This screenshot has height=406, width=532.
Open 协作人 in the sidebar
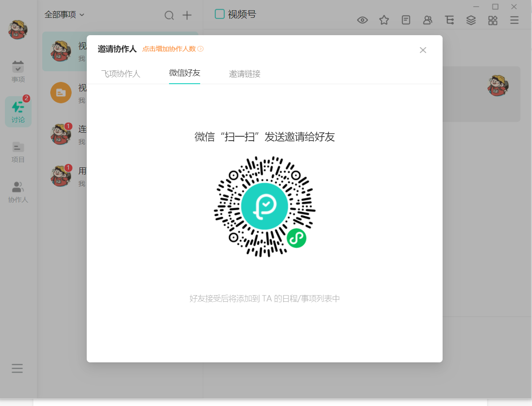pyautogui.click(x=18, y=192)
